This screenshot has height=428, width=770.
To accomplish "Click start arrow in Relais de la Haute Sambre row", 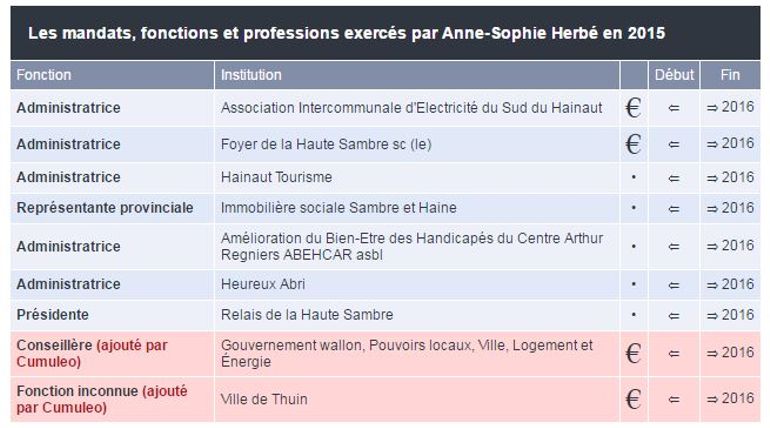I will (x=674, y=315).
